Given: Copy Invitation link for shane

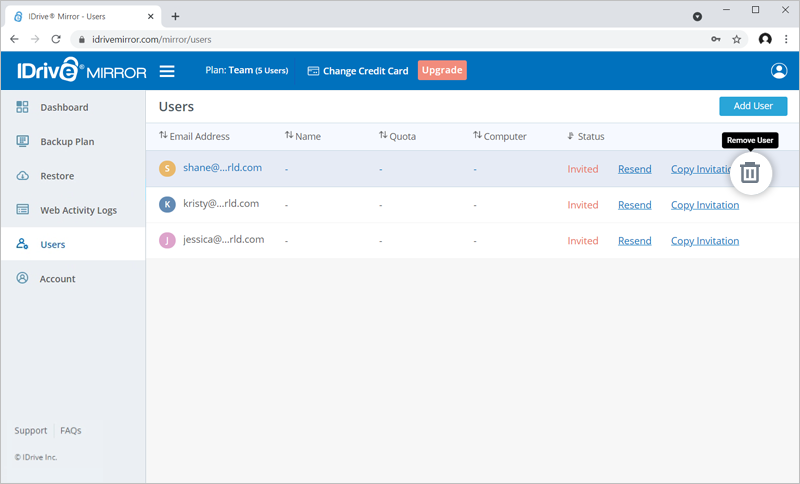Looking at the screenshot, I should click(701, 169).
